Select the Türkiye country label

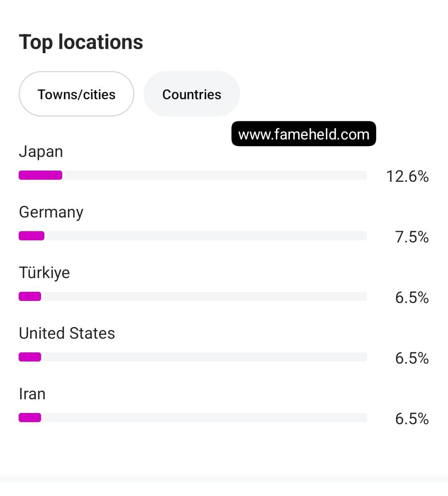(44, 273)
